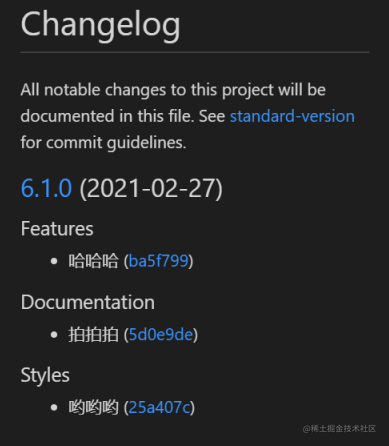Click the divider line under Changelog
Image resolution: width=389 pixels, height=446 pixels.
[195, 52]
